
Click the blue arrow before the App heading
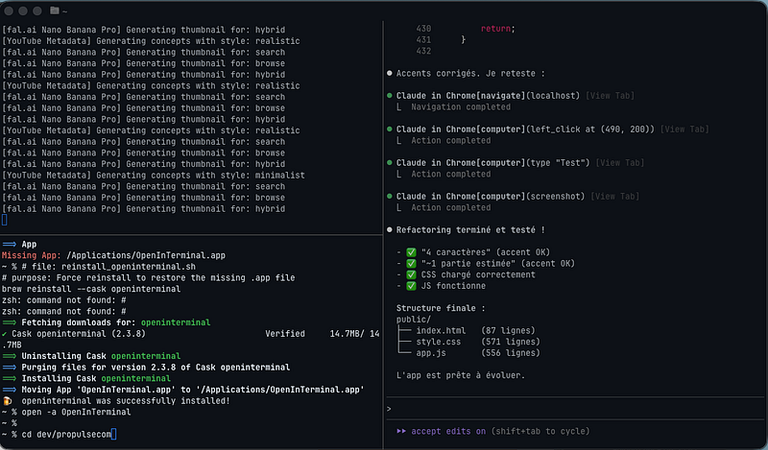click(9, 244)
